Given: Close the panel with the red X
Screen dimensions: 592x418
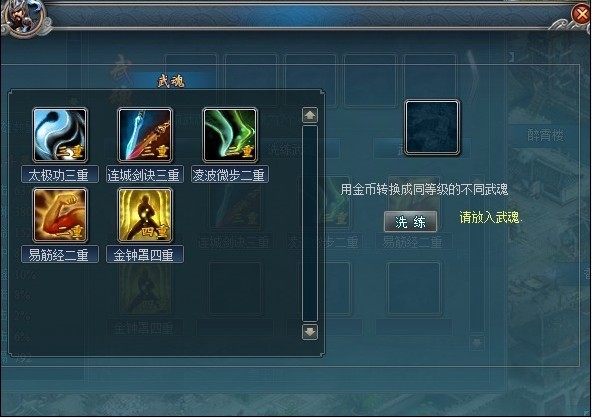Looking at the screenshot, I should pos(581,15).
